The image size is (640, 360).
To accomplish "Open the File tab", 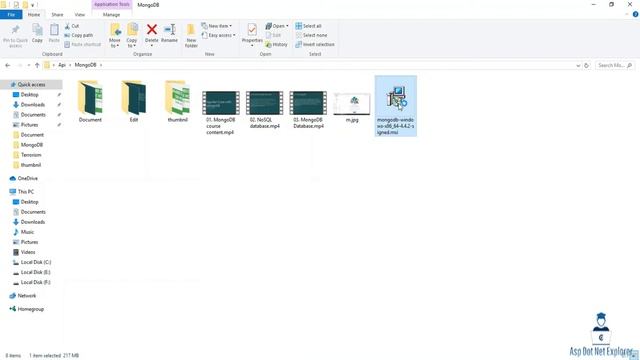I will tap(11, 15).
